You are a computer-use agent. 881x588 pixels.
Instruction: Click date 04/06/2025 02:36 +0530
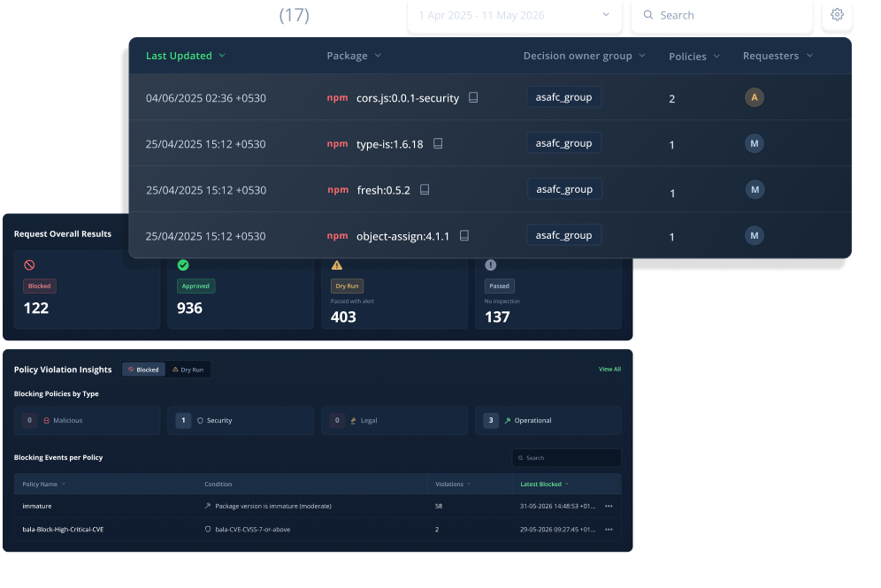coord(205,98)
